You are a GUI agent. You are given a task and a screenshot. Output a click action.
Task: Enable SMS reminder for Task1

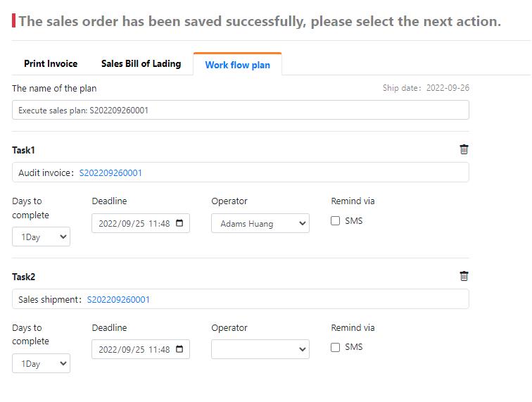pyautogui.click(x=335, y=220)
